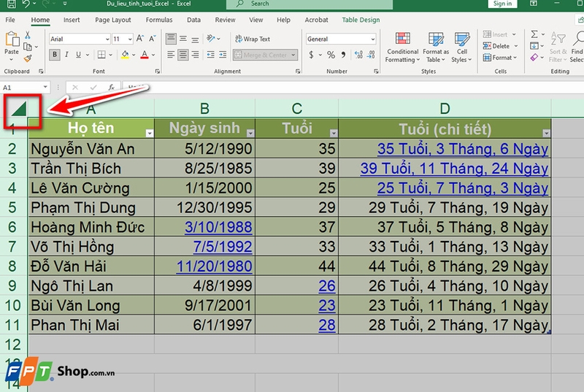
Task: Click the Select All corner triangle
Action: pos(19,109)
